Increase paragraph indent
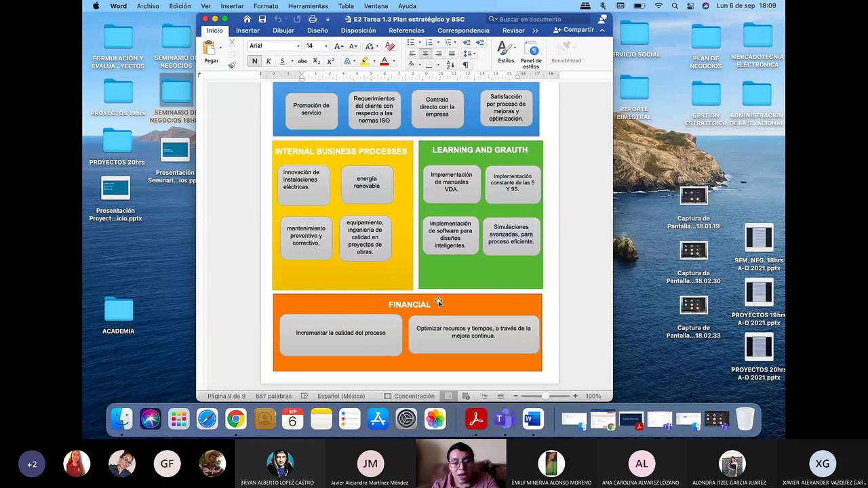The height and width of the screenshot is (488, 868). coord(479,43)
